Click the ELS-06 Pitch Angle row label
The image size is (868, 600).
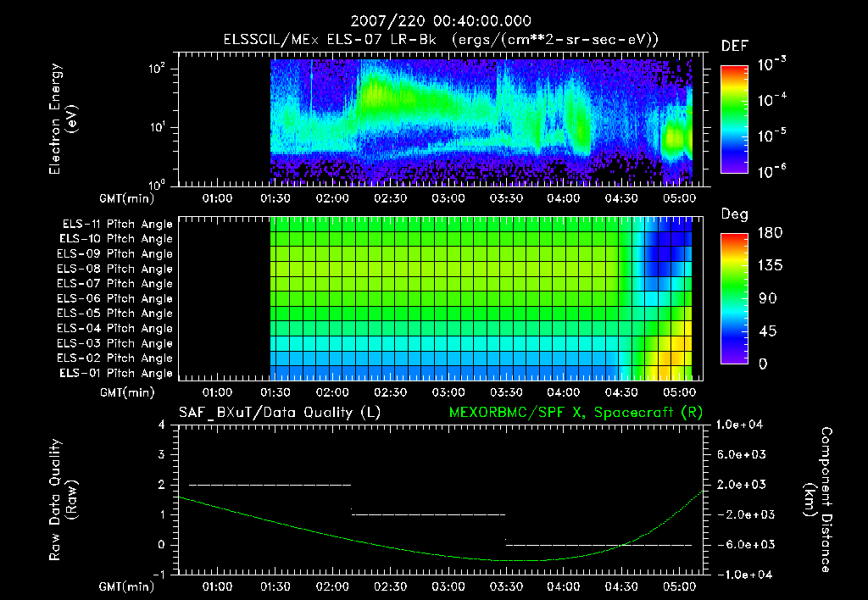tap(114, 299)
